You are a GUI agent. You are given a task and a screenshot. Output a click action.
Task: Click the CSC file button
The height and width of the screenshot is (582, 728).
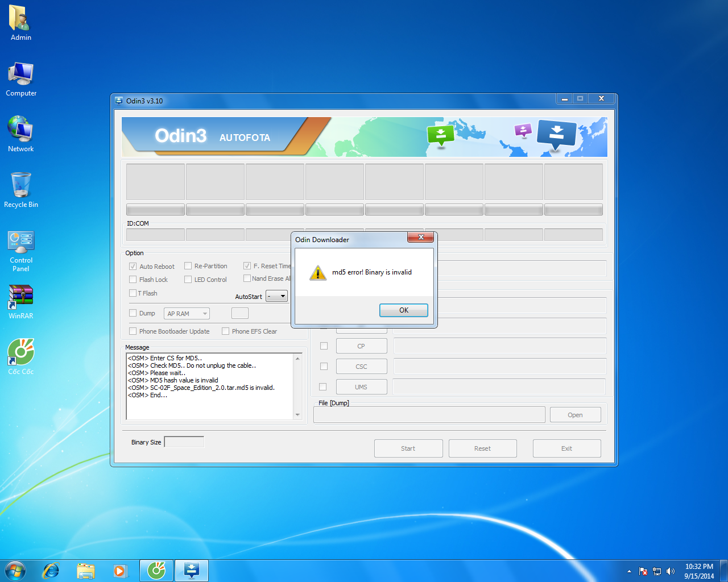pyautogui.click(x=361, y=366)
